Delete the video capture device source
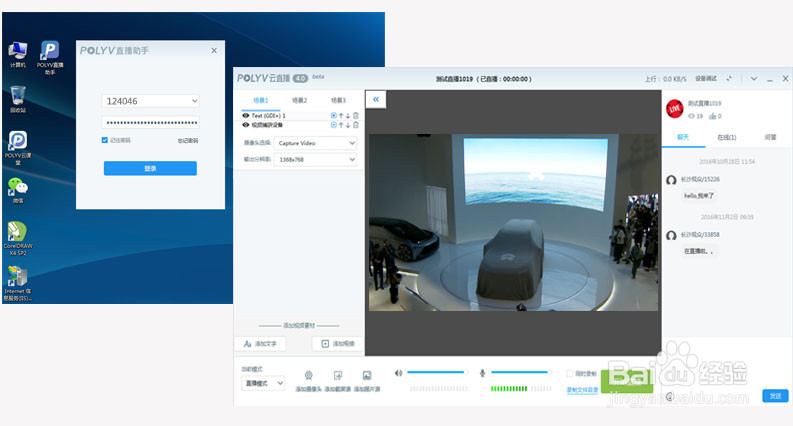The width and height of the screenshot is (793, 426). click(356, 125)
